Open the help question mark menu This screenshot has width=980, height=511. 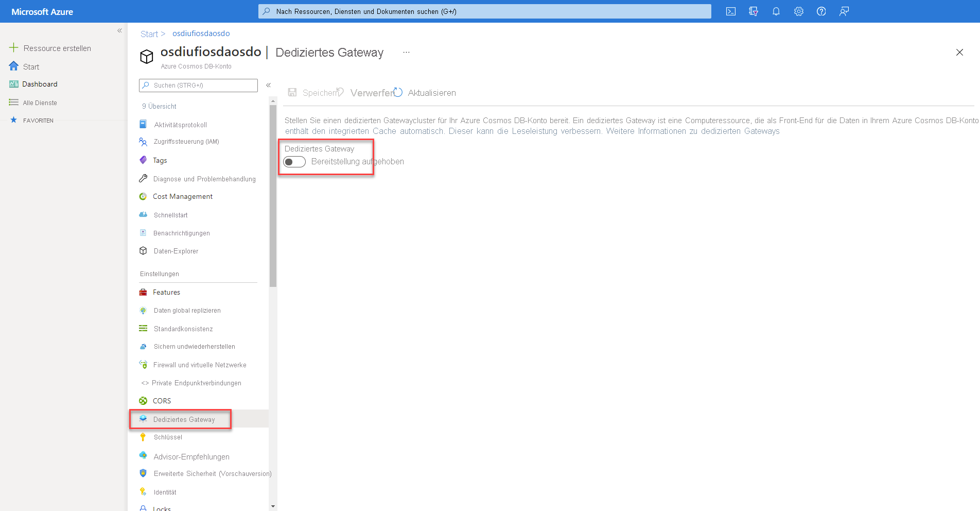point(821,11)
